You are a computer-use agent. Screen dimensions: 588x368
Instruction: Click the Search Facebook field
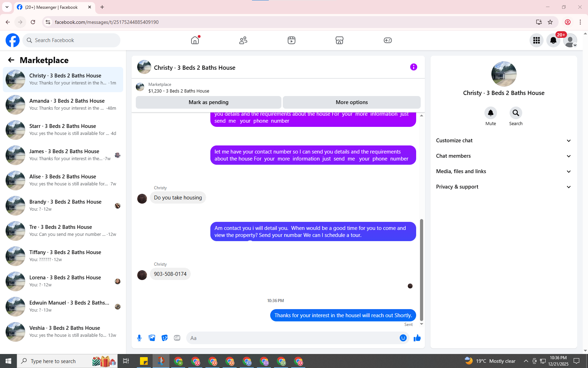71,40
